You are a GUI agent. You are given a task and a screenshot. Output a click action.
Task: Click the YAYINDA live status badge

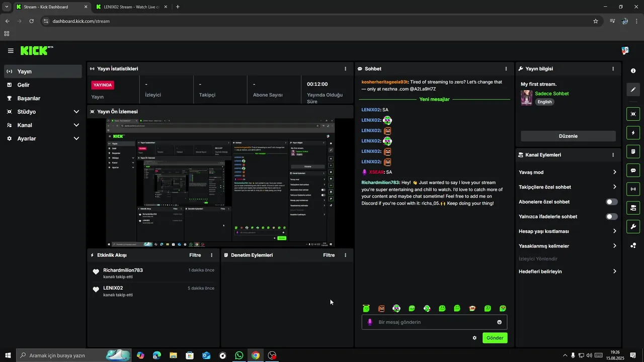pos(103,85)
